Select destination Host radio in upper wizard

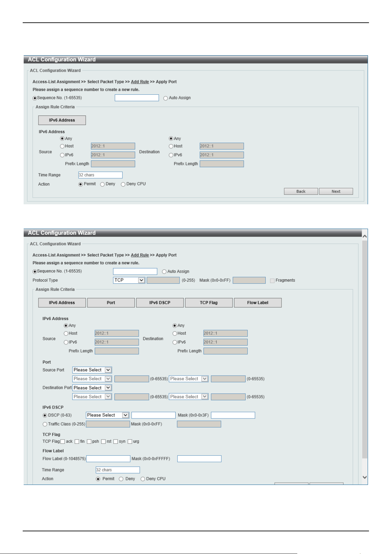click(171, 146)
